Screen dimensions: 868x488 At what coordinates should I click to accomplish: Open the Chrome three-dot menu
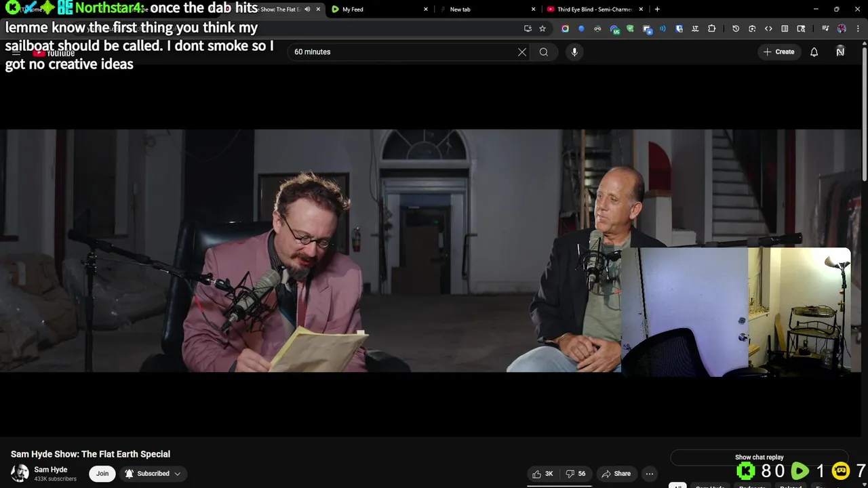[x=859, y=28]
